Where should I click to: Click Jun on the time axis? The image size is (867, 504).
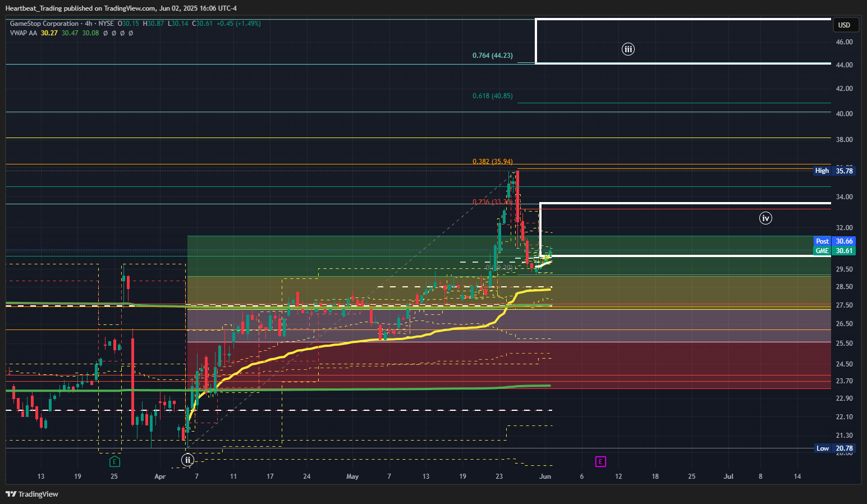click(545, 476)
